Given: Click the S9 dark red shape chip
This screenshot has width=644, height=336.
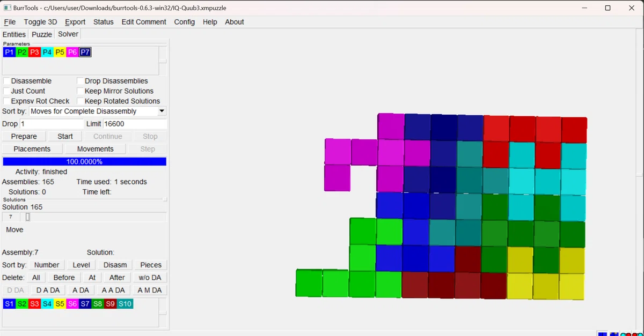Looking at the screenshot, I should point(111,304).
